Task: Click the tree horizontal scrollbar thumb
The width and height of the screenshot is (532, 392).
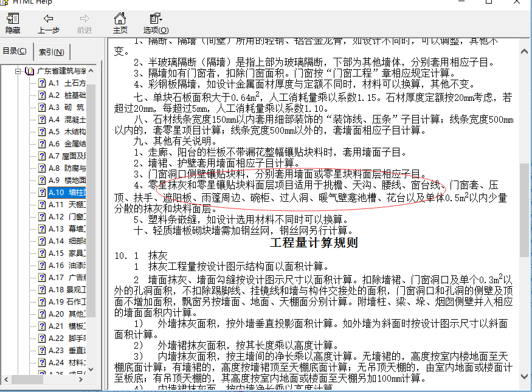Action: point(27,379)
